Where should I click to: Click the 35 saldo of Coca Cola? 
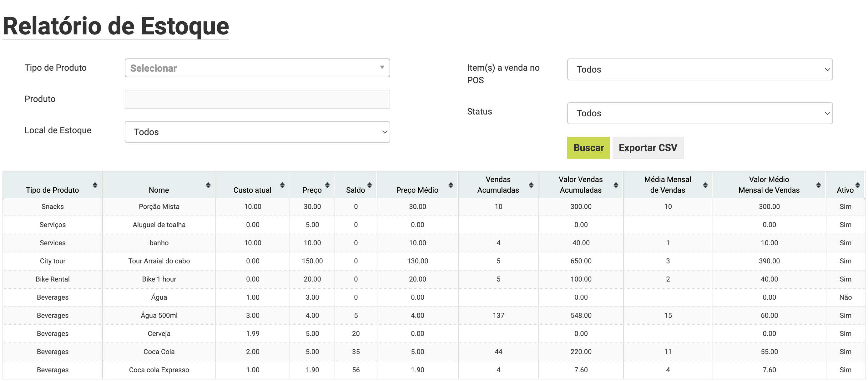(x=356, y=352)
